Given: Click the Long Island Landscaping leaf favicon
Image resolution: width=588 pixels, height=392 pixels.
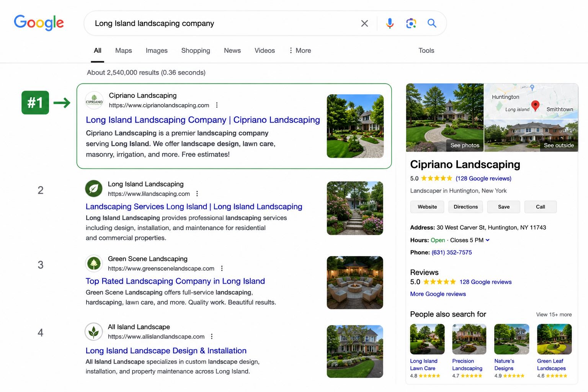Looking at the screenshot, I should pyautogui.click(x=94, y=189).
